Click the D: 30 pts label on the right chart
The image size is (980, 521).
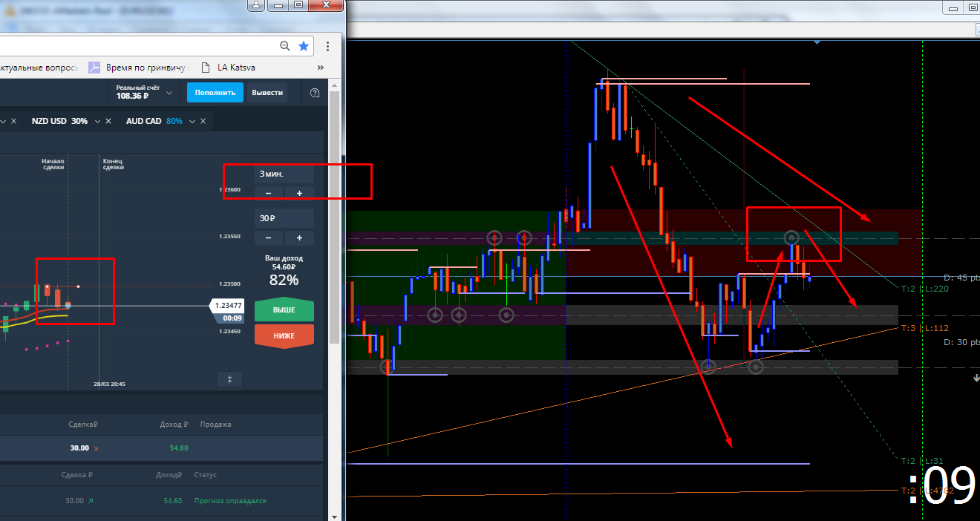(961, 342)
